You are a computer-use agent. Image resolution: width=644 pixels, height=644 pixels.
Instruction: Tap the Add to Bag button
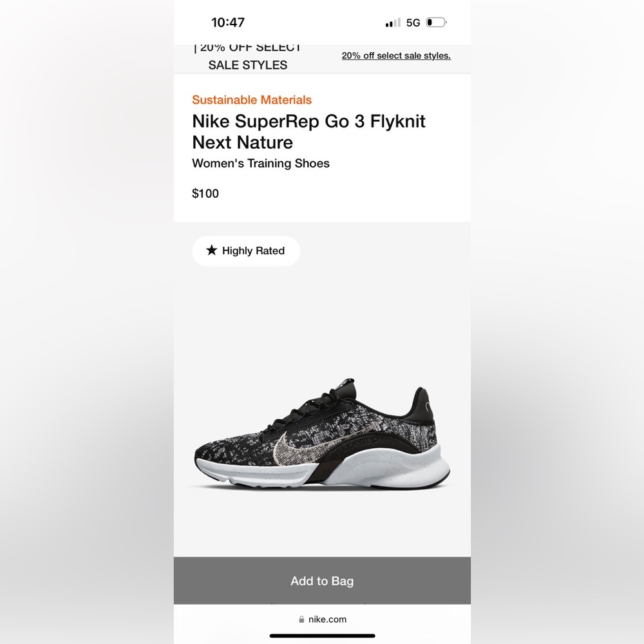pos(321,580)
